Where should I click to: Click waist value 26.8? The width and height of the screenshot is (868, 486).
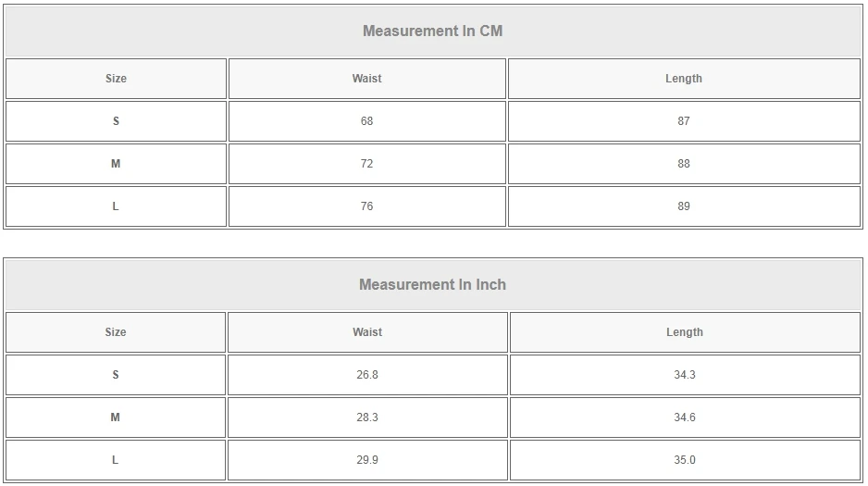pos(367,375)
